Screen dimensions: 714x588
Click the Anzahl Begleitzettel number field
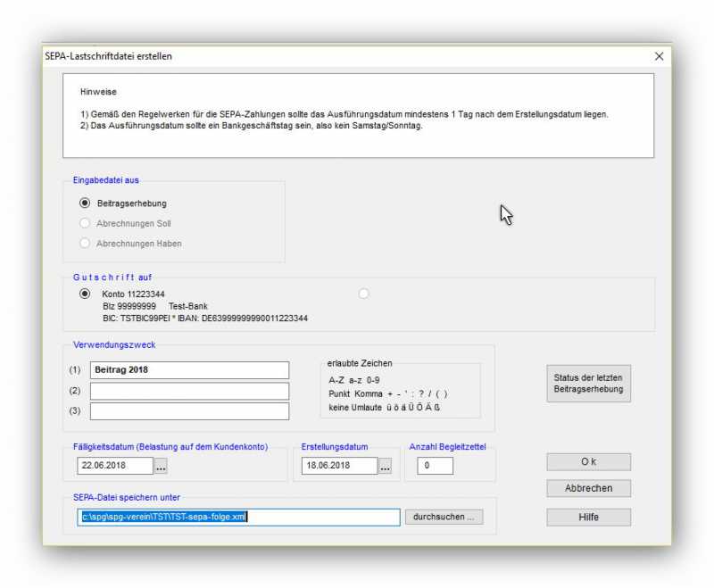click(435, 466)
